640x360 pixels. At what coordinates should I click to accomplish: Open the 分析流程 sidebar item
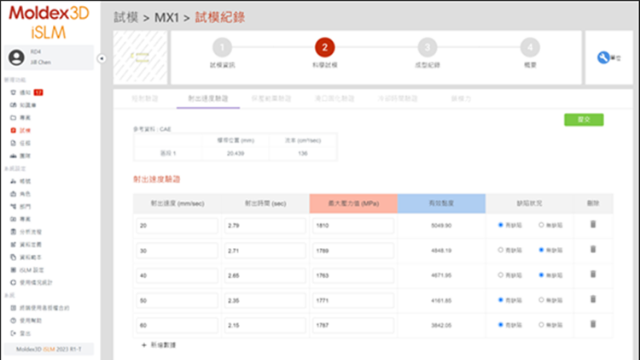[x=26, y=232]
